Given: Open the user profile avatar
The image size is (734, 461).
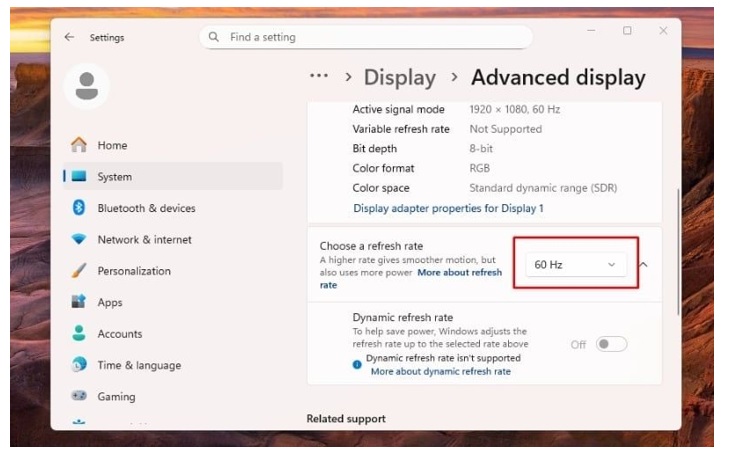Looking at the screenshot, I should tap(86, 87).
